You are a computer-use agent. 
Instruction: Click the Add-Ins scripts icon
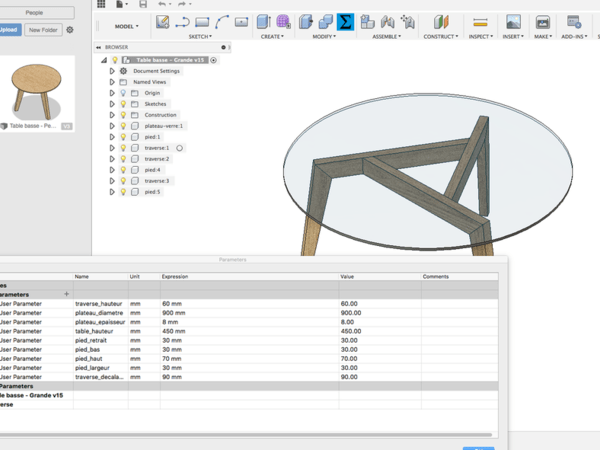click(574, 22)
